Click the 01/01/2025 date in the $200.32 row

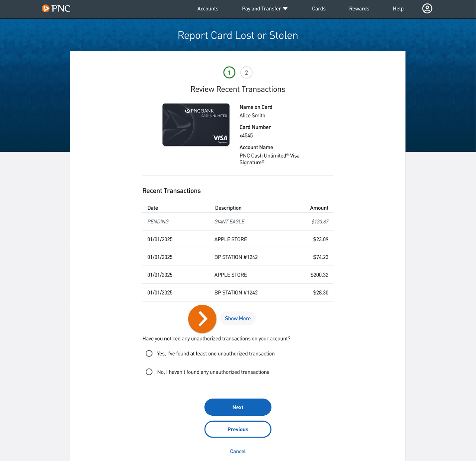click(x=160, y=275)
